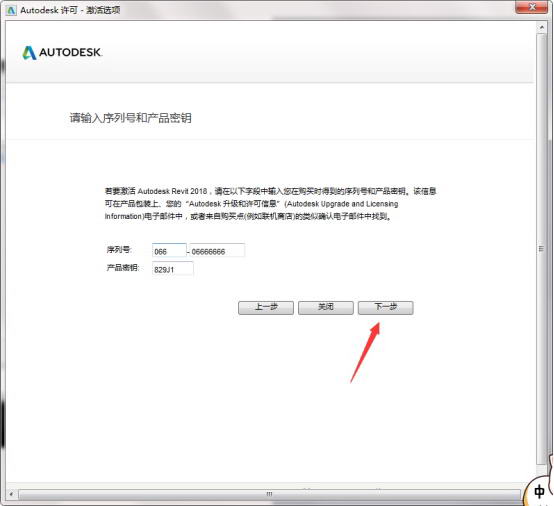Click the 关闭 button
Screen dimensions: 554x506
325,307
